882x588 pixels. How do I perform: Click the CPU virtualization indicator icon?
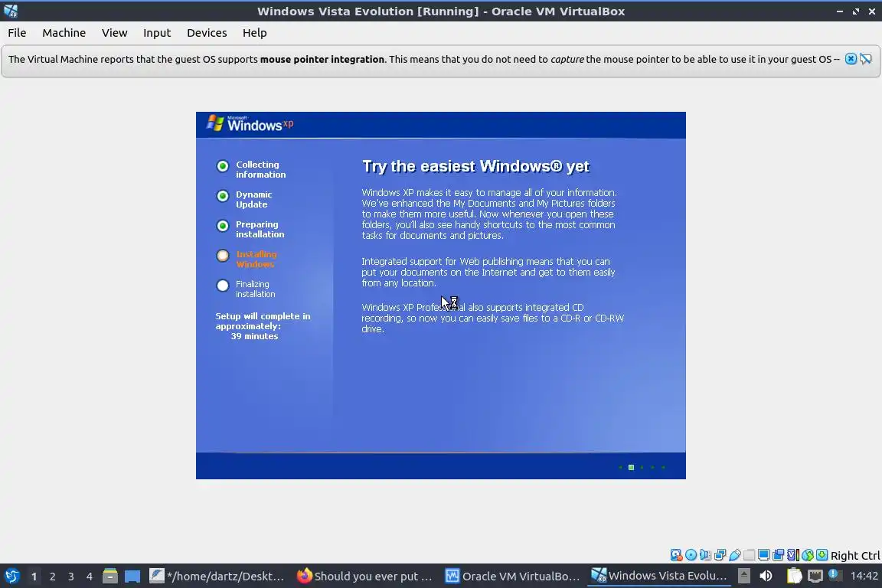click(792, 555)
